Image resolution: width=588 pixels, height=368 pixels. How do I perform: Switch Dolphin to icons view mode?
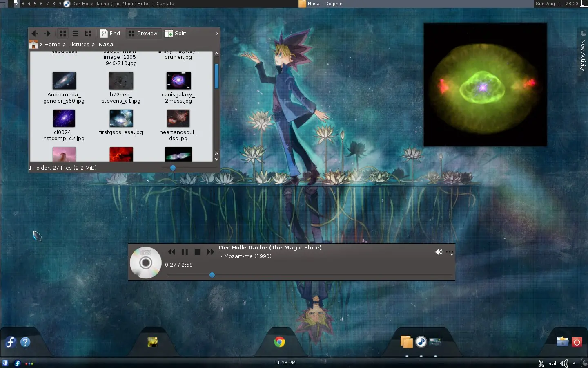click(62, 33)
